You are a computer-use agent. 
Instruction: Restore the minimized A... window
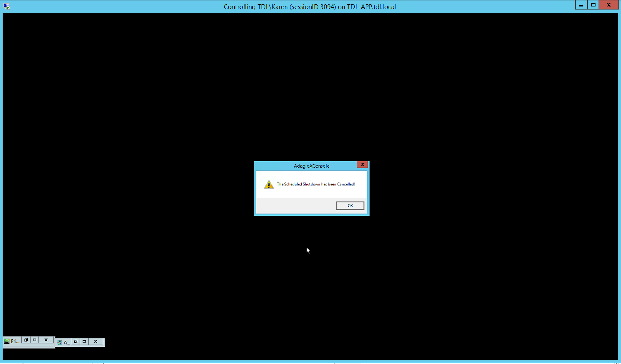(x=76, y=342)
